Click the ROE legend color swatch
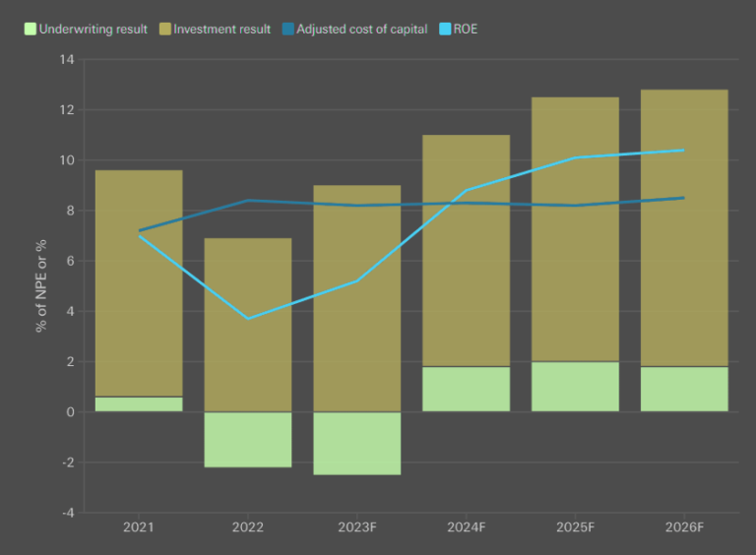 coord(443,30)
